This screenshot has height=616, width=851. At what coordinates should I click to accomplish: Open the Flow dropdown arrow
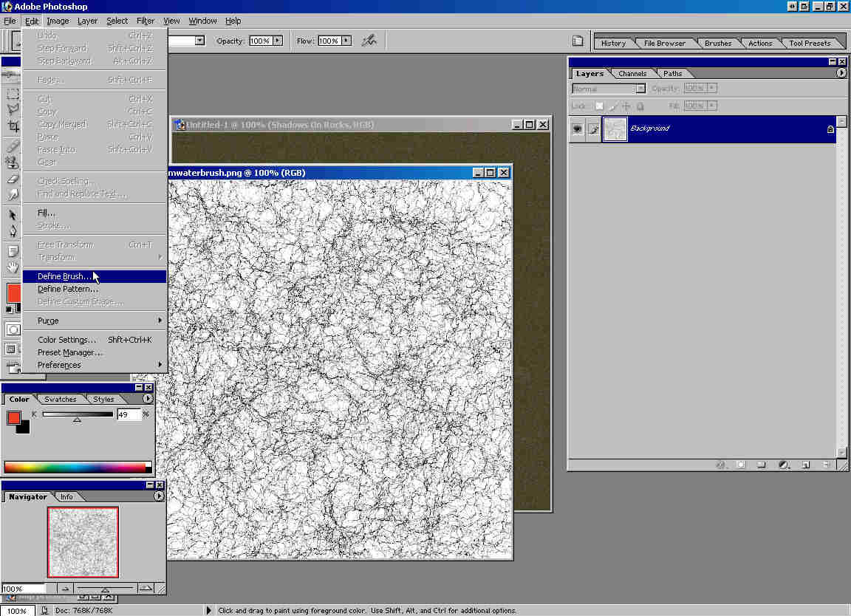point(346,41)
